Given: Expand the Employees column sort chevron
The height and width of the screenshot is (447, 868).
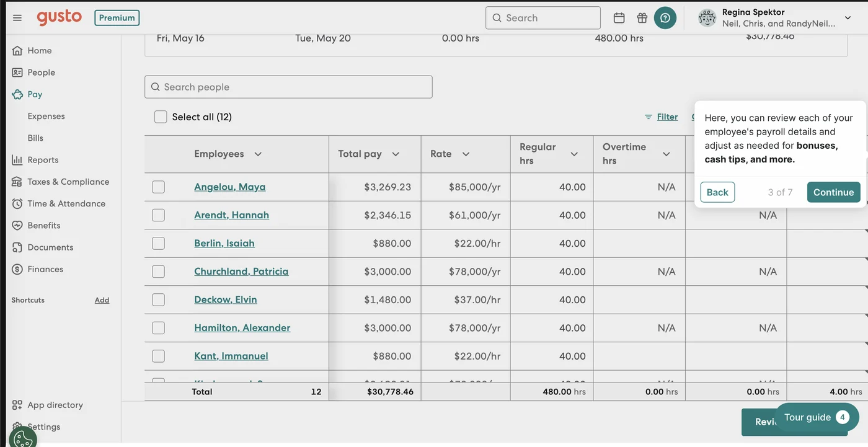Looking at the screenshot, I should [x=258, y=154].
